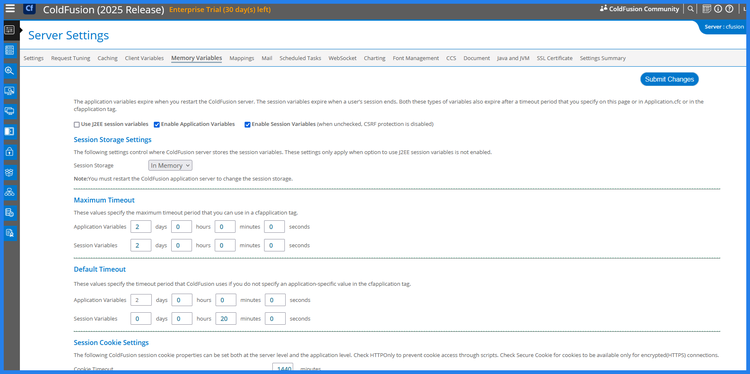The height and width of the screenshot is (374, 750).
Task: Edit Default Timeout Session Variables hours field
Action: pyautogui.click(x=182, y=319)
